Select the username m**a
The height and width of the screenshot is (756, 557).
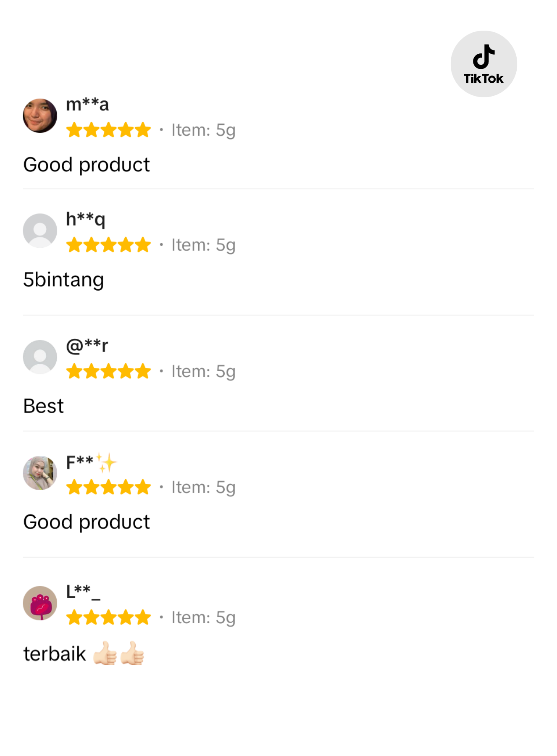click(87, 104)
